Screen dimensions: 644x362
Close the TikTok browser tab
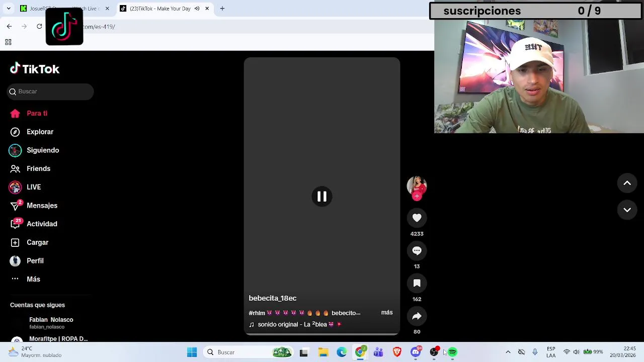click(x=207, y=9)
